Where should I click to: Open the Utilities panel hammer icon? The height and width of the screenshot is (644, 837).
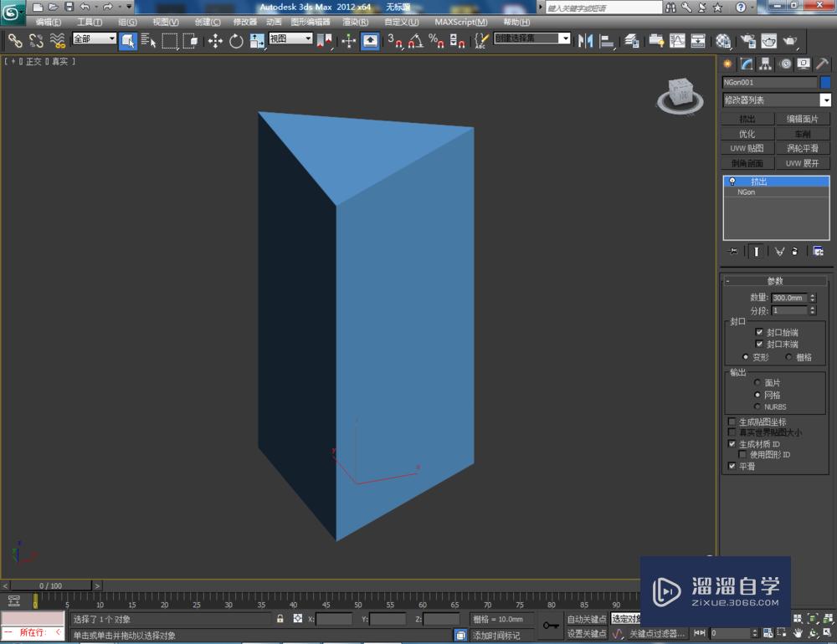coord(823,64)
